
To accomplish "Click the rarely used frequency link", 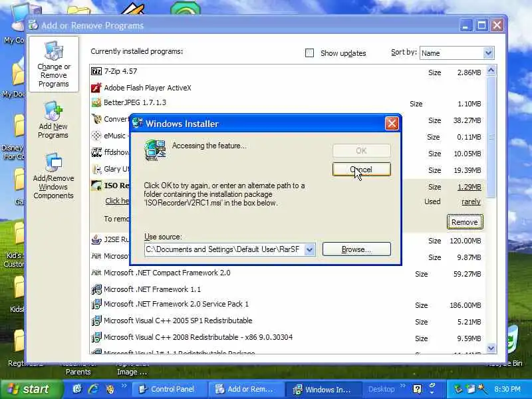I will 471,201.
